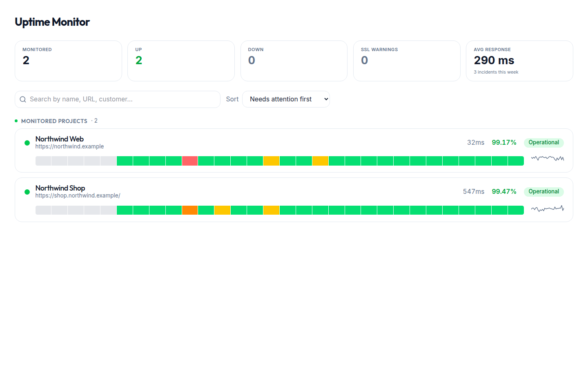Image resolution: width=588 pixels, height=368 pixels.
Task: Click the Monitored Projects section heading
Action: [54, 121]
